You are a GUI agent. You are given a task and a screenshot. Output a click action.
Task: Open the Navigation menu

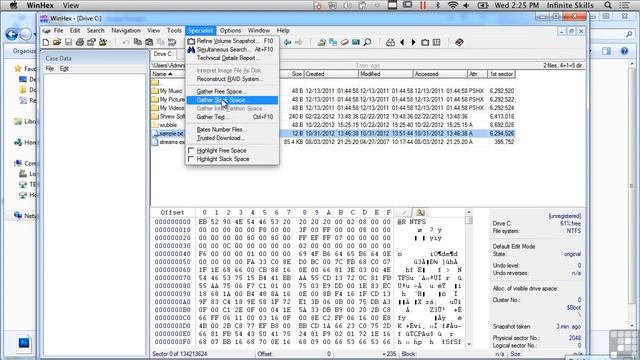coord(126,30)
